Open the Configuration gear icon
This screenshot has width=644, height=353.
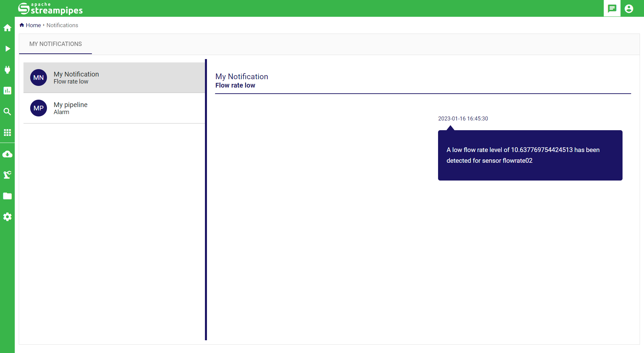pos(7,217)
